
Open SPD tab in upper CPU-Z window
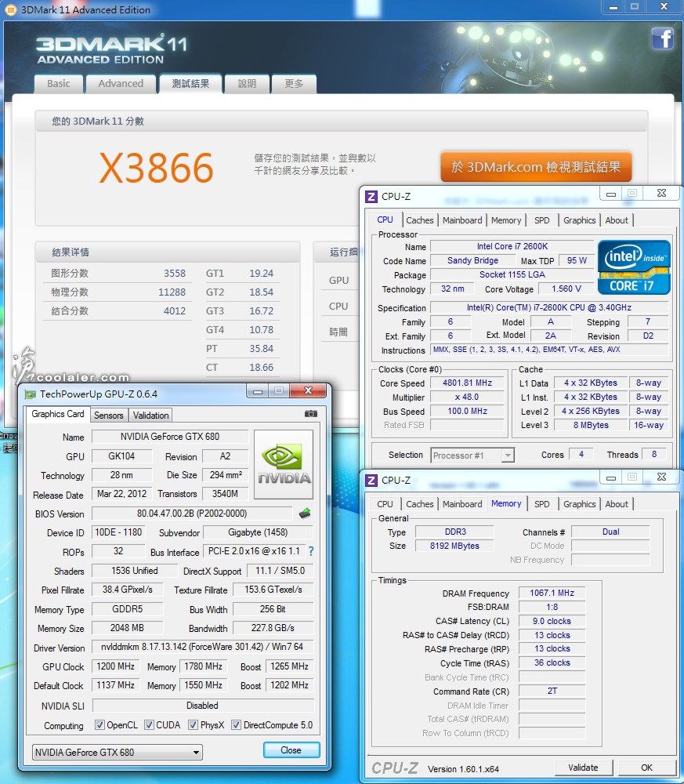tap(541, 220)
